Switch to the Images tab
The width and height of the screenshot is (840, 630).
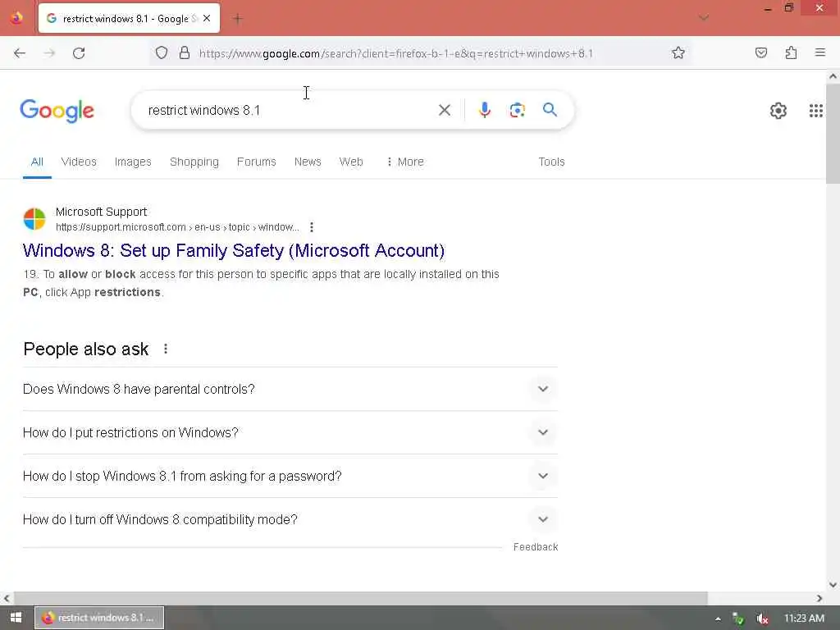(133, 162)
